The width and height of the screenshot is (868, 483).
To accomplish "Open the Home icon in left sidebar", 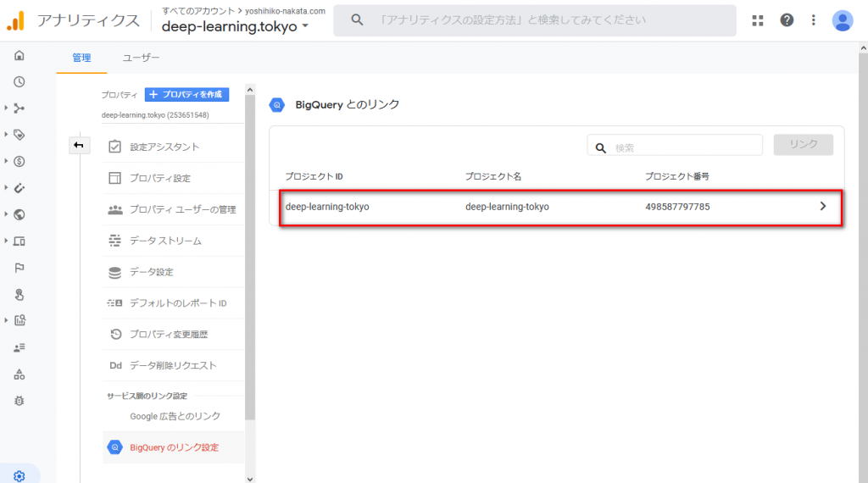I will point(19,55).
